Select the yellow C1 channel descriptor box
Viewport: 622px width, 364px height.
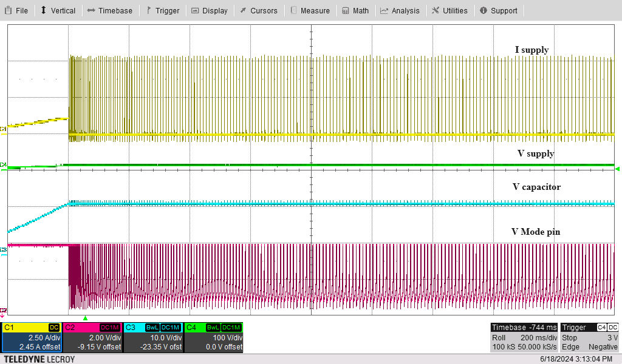[32, 337]
